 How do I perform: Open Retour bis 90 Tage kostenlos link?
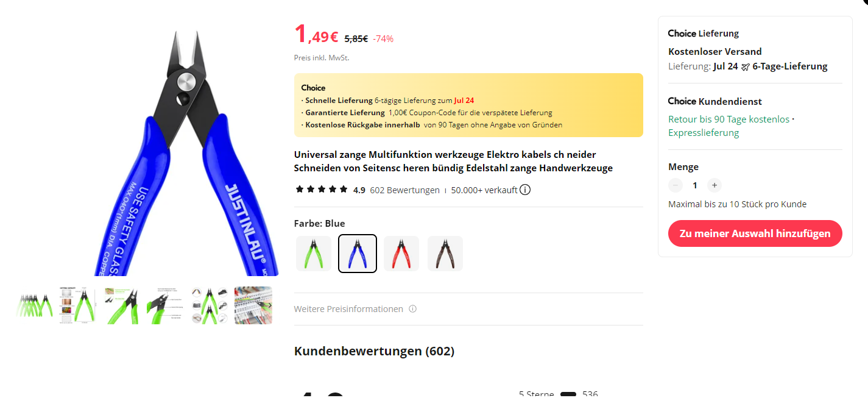pyautogui.click(x=729, y=119)
